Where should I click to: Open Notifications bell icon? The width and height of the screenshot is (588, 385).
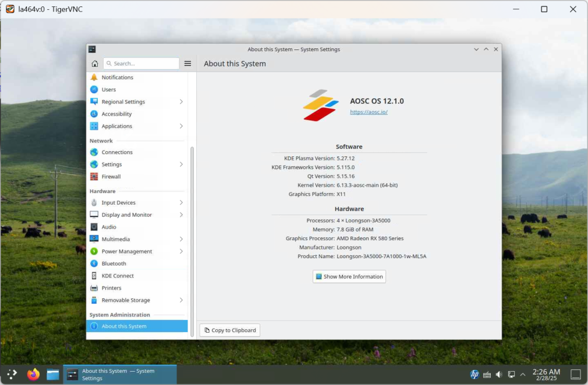(94, 77)
